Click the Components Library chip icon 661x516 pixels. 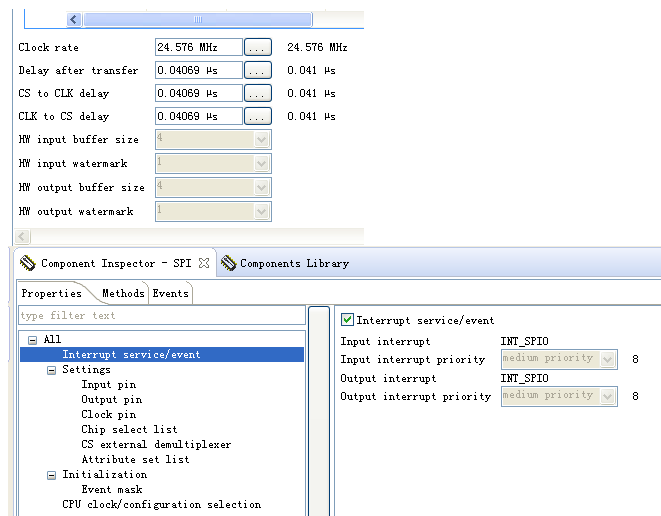pyautogui.click(x=228, y=263)
